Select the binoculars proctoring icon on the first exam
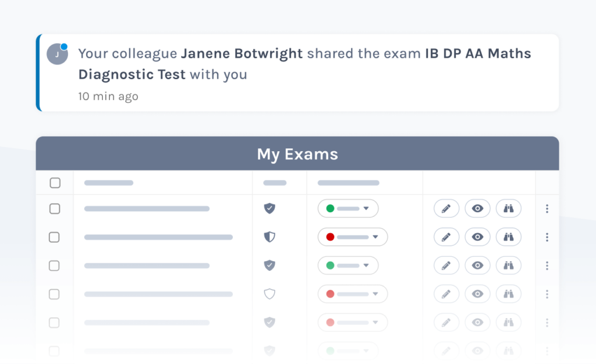 508,208
